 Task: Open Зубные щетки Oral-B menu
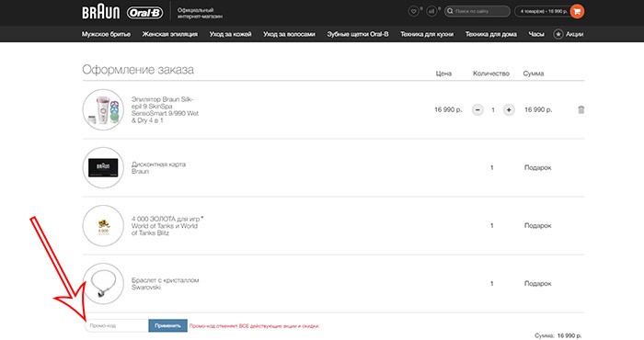tap(358, 34)
